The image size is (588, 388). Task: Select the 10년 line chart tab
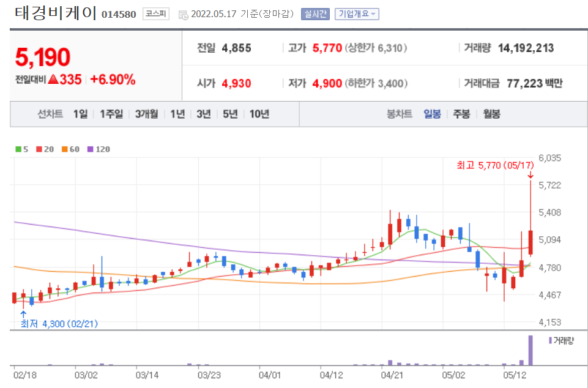[259, 114]
